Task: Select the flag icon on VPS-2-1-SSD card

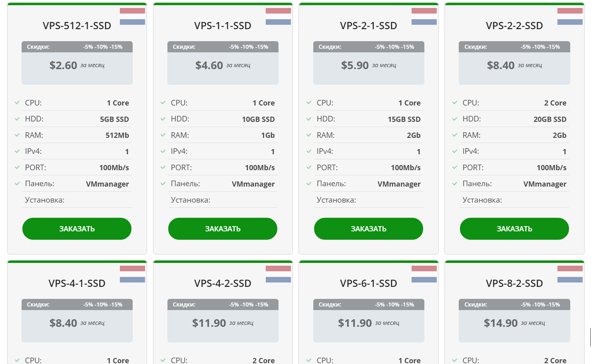Action: point(424,16)
